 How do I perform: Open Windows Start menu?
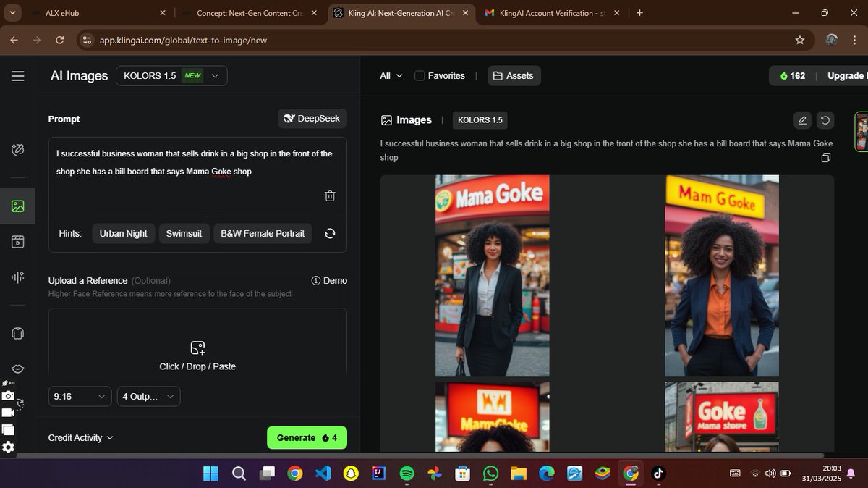click(211, 474)
